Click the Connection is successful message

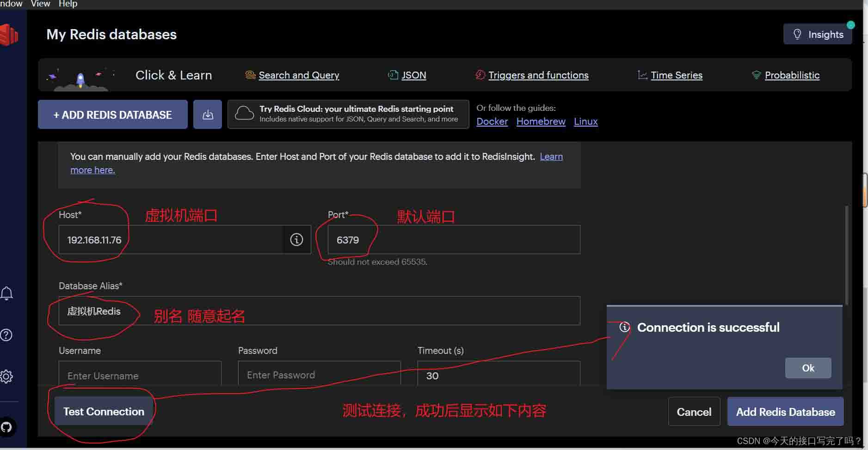point(708,327)
